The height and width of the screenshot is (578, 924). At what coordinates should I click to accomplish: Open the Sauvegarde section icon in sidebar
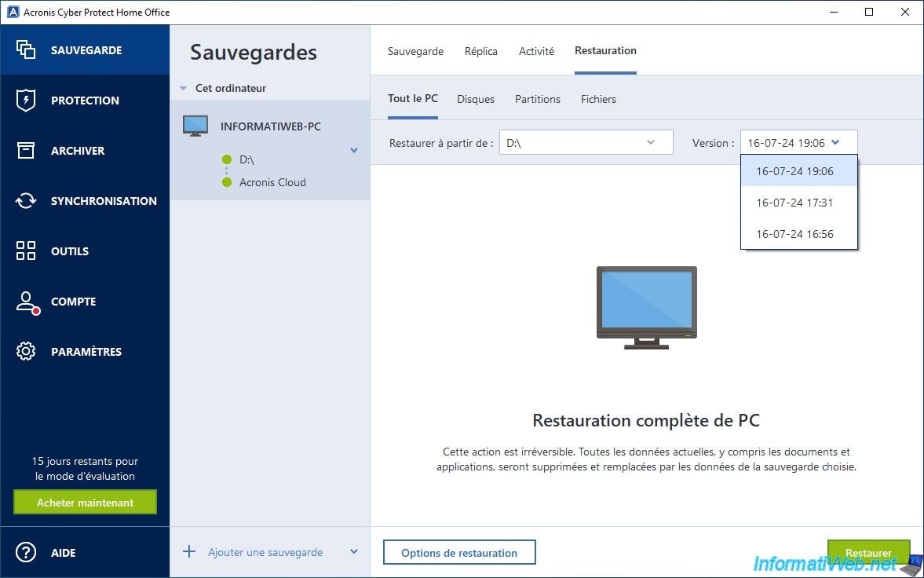pos(26,50)
